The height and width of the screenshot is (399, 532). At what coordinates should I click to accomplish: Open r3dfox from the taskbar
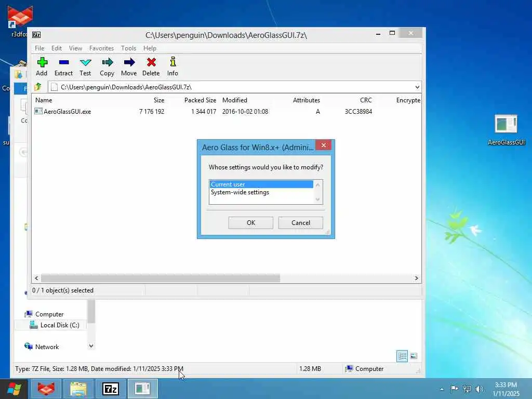click(x=46, y=389)
